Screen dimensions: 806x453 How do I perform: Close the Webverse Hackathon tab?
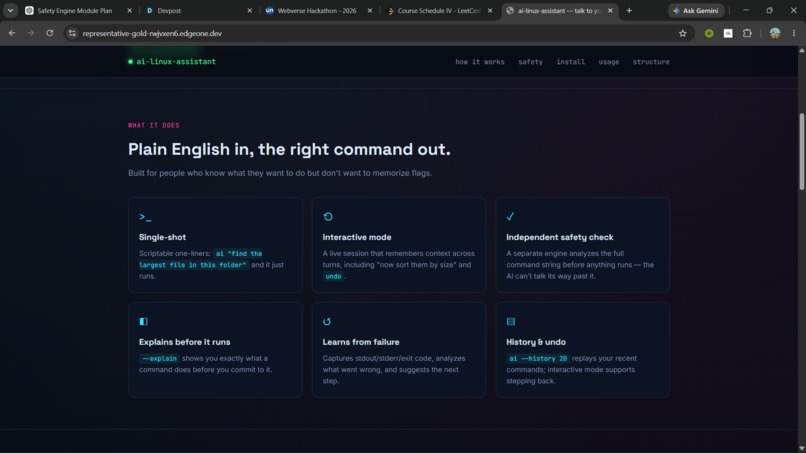[x=370, y=10]
